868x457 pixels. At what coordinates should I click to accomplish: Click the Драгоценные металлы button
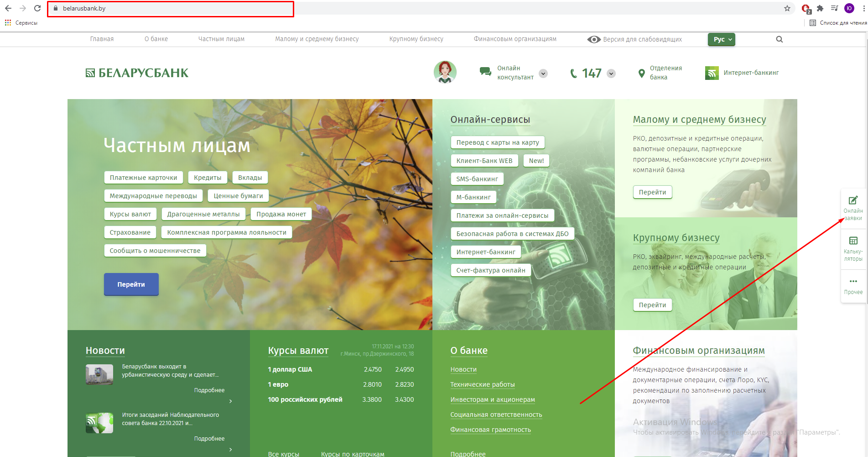pos(203,214)
